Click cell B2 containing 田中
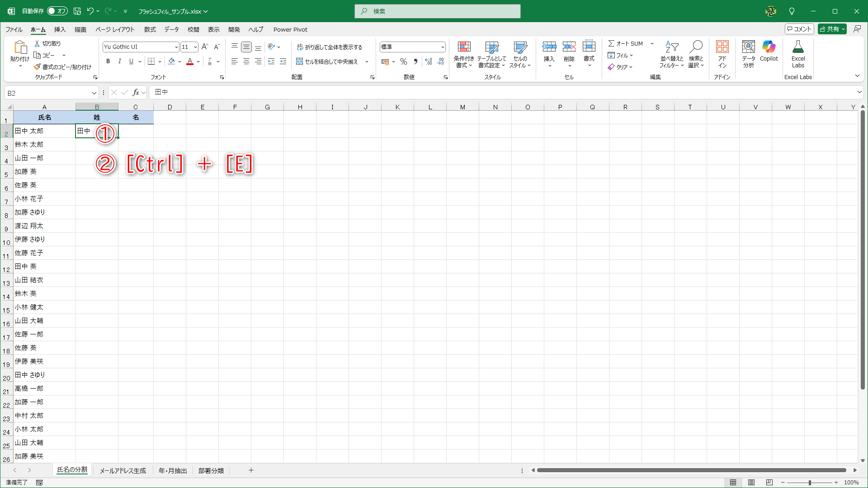Viewport: 868px width, 488px height. 88,131
